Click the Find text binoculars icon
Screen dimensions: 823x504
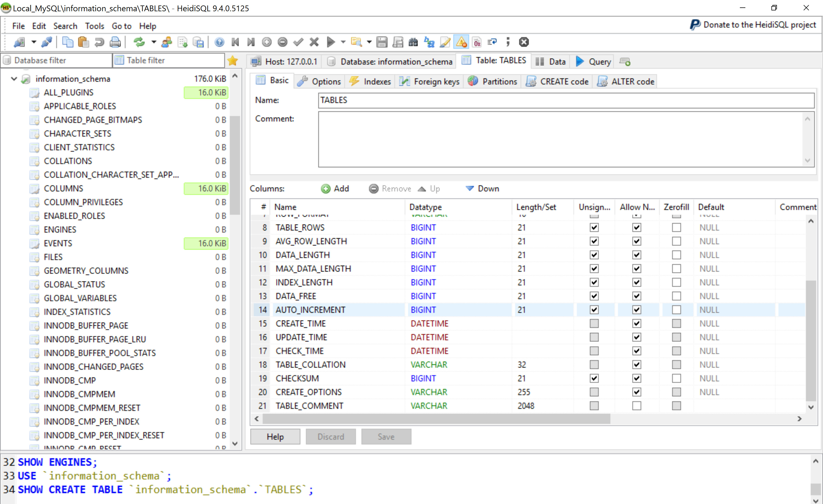pyautogui.click(x=413, y=42)
